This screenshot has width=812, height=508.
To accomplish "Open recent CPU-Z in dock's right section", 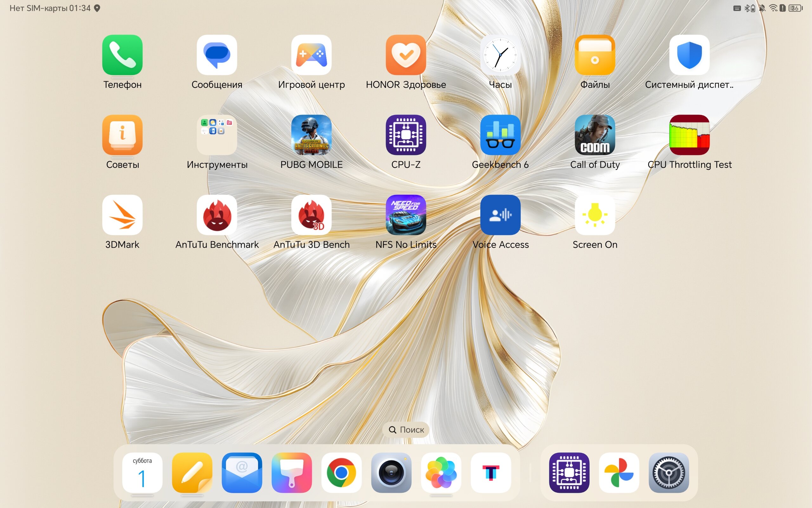I will pos(569,473).
